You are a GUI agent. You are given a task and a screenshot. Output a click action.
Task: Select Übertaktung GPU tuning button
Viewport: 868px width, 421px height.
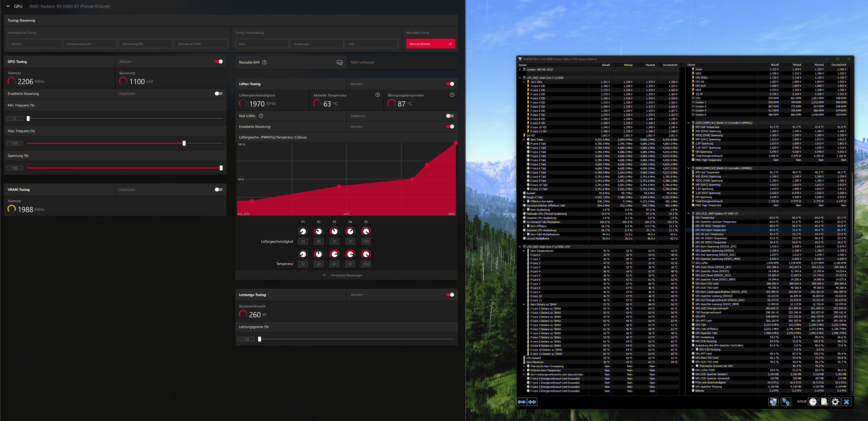[x=145, y=44]
